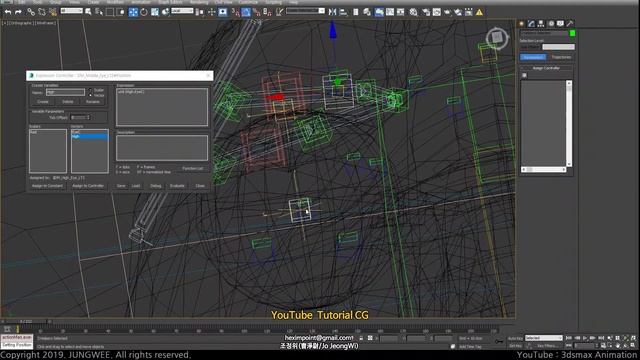Click Assign to Controller button
640x360 pixels.
pyautogui.click(x=88, y=186)
